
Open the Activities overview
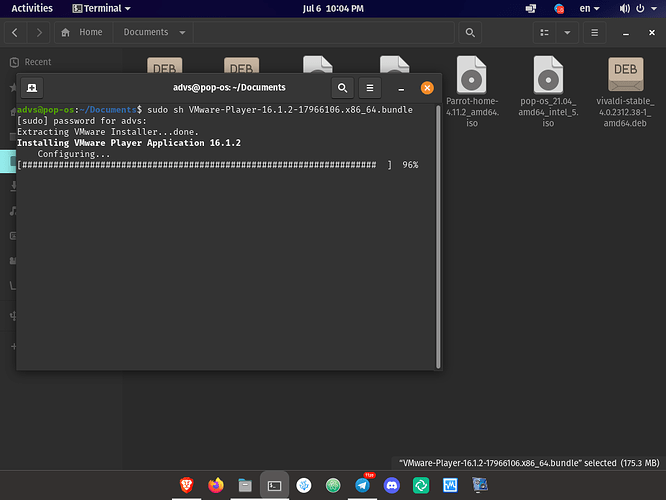click(x=32, y=8)
